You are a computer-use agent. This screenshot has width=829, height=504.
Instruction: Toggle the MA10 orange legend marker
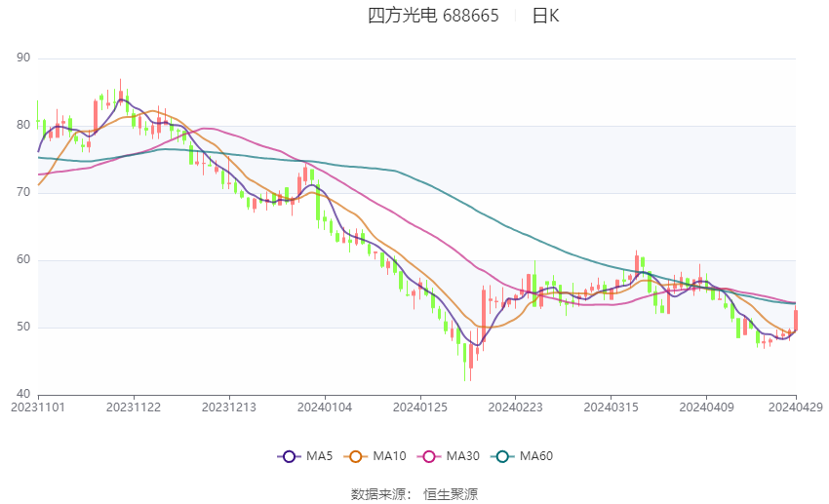tap(357, 456)
